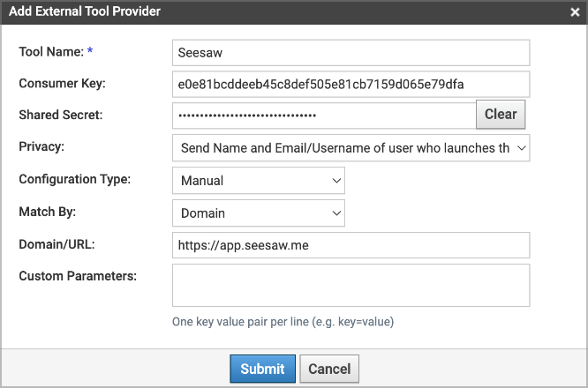Submit the external tool provider form
Viewport: 588px width, 388px height.
click(262, 369)
